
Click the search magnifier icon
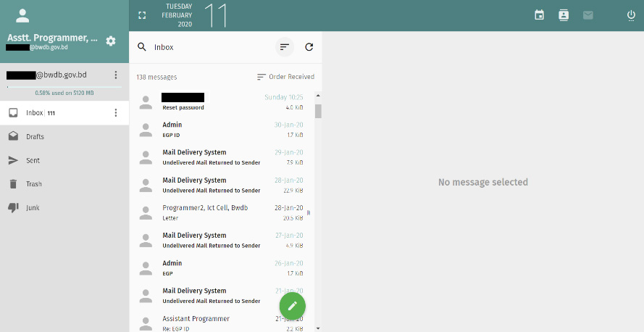[x=142, y=47]
